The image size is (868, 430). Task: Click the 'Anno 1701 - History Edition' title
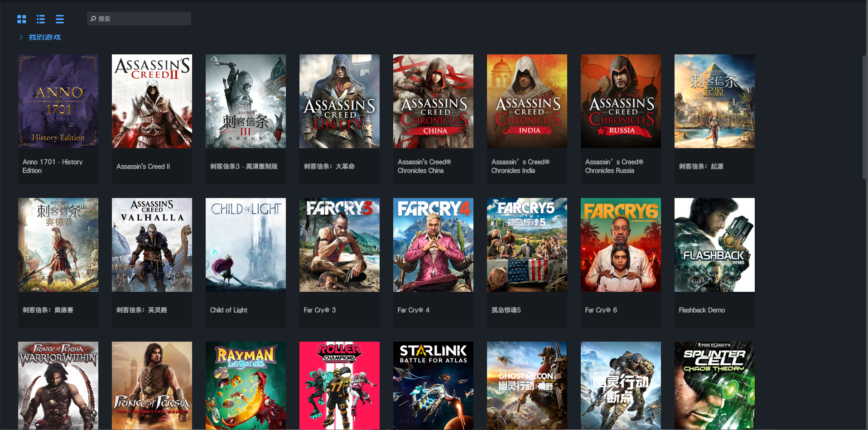tap(53, 166)
